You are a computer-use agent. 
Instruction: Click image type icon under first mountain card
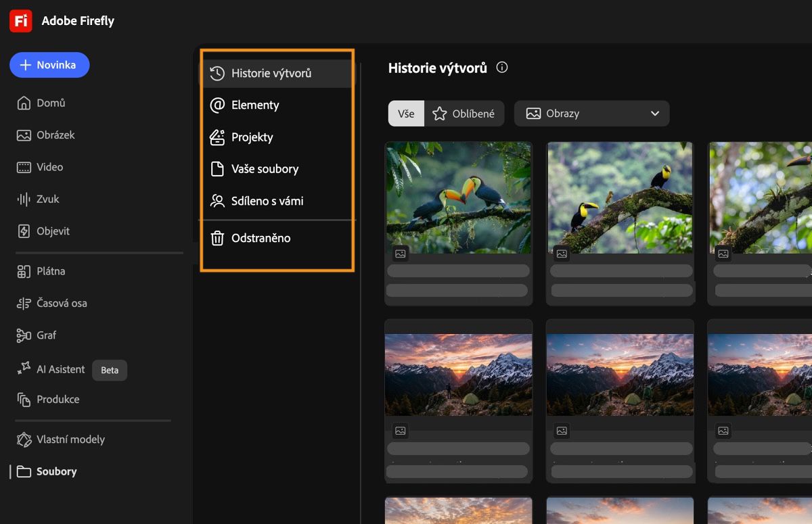pos(401,431)
